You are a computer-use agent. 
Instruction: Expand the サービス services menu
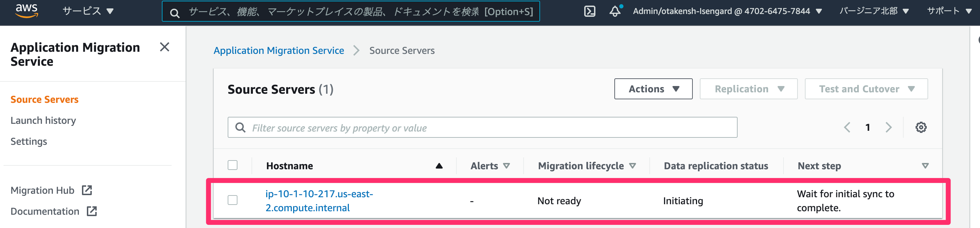coord(88,11)
